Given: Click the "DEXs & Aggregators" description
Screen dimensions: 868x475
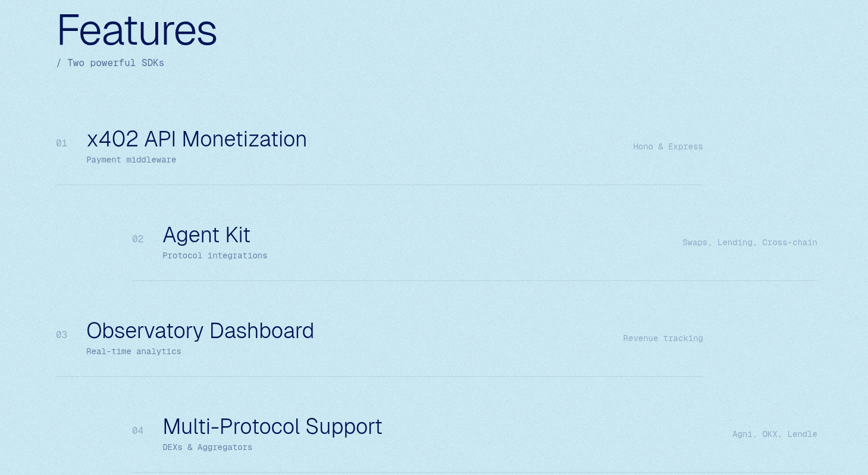Looking at the screenshot, I should [x=207, y=448].
